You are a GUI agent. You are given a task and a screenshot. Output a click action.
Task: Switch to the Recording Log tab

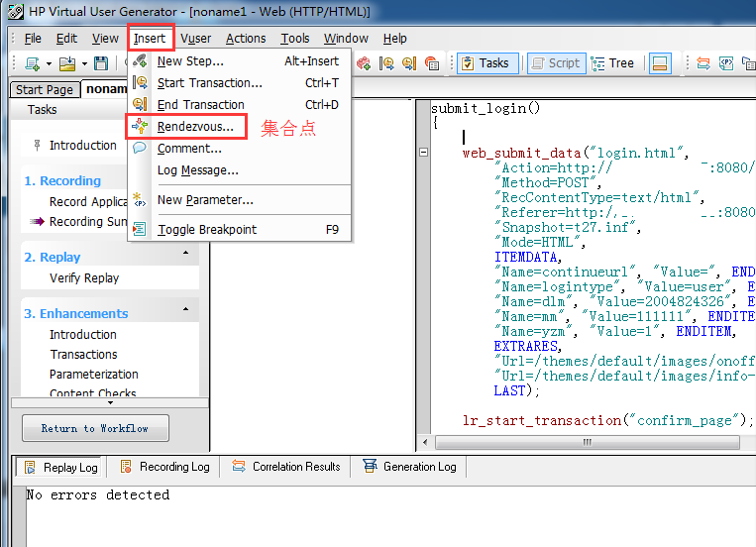click(x=164, y=467)
